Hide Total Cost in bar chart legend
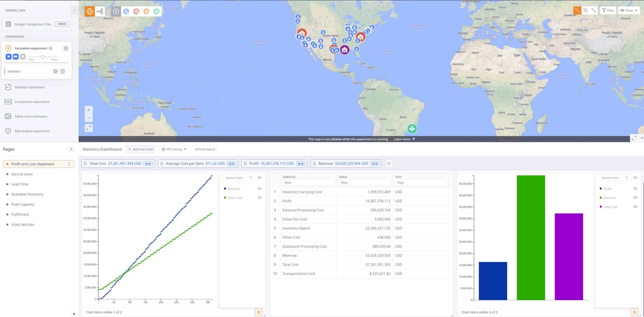The height and width of the screenshot is (317, 644). (x=635, y=207)
